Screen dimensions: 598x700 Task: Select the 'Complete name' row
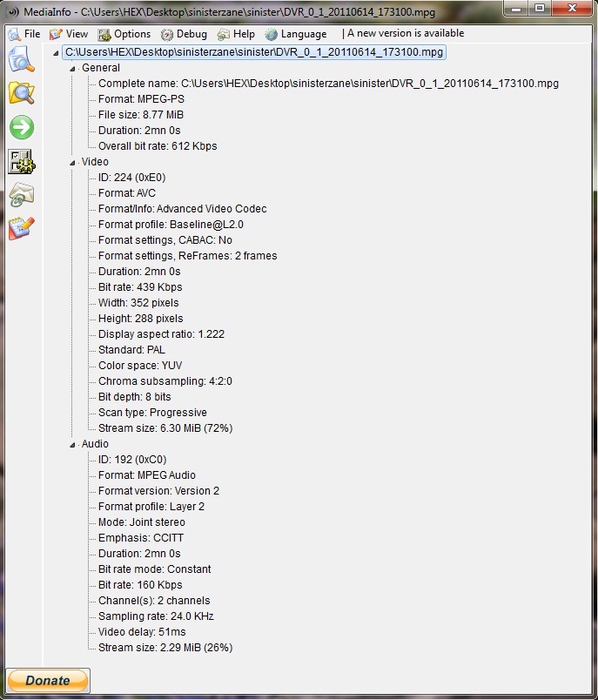pyautogui.click(x=328, y=84)
